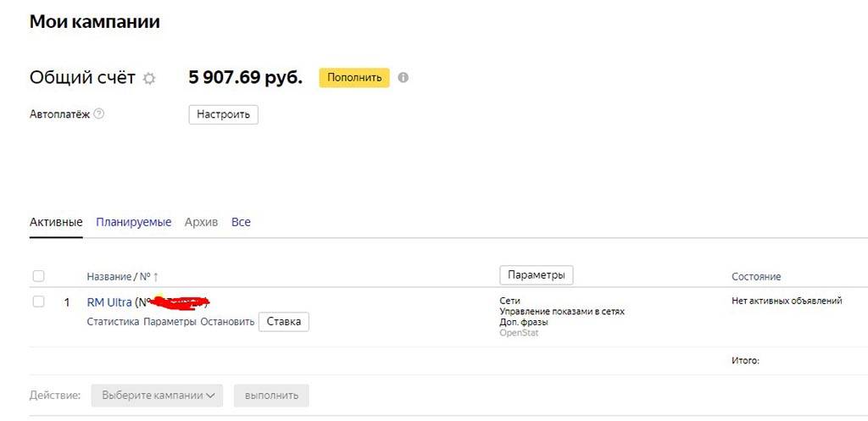Switch to the Активные tab
This screenshot has width=868, height=421.
pos(56,222)
